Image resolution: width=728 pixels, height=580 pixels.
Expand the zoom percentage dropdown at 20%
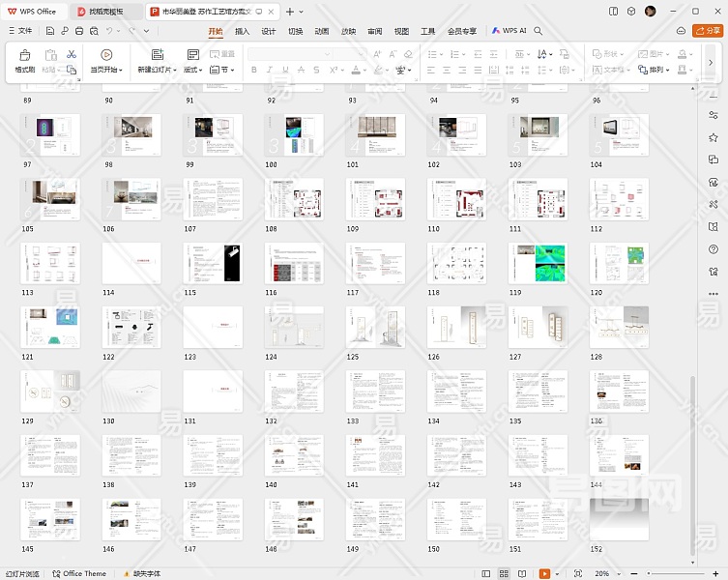[619, 574]
